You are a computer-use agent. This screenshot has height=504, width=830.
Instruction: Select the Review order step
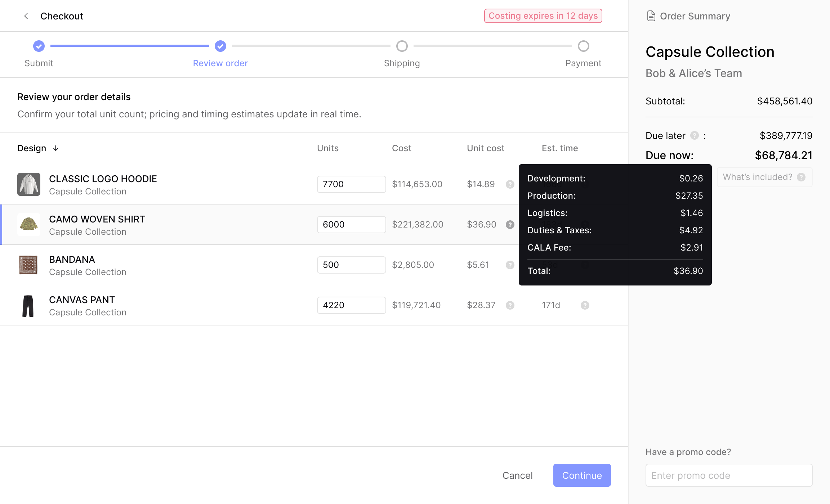pos(220,46)
